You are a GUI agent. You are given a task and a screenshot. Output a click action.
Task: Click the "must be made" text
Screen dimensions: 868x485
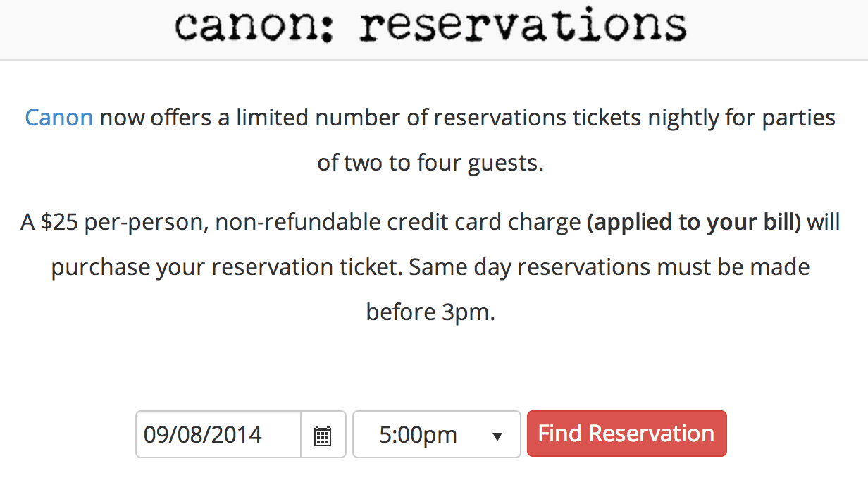pos(733,268)
